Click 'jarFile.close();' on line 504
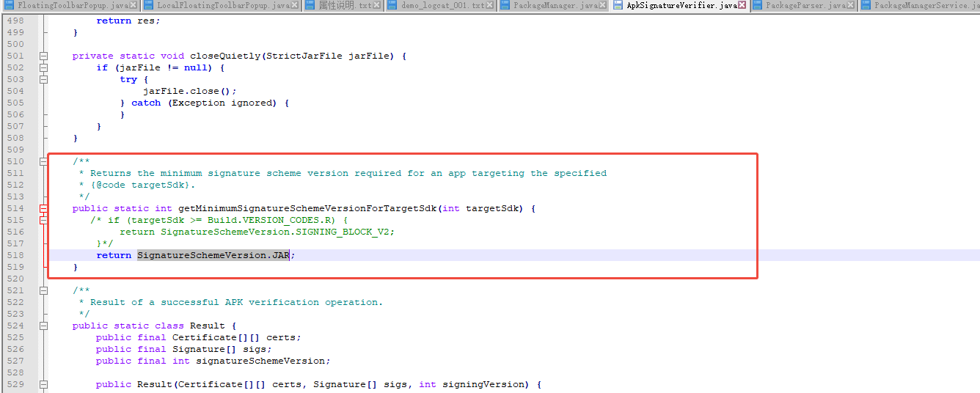This screenshot has height=393, width=980. coord(190,91)
